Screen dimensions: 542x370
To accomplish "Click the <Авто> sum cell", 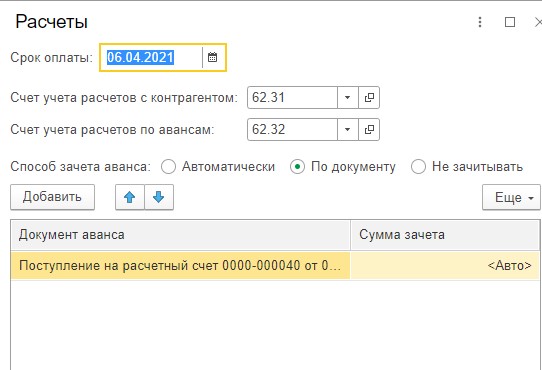I will coord(445,266).
